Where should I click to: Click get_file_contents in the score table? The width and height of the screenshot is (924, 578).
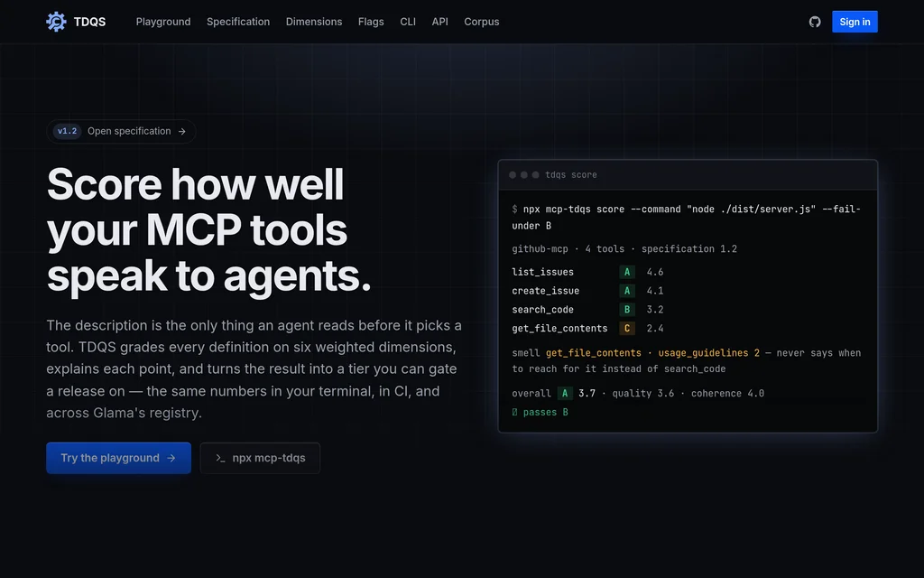coord(559,329)
